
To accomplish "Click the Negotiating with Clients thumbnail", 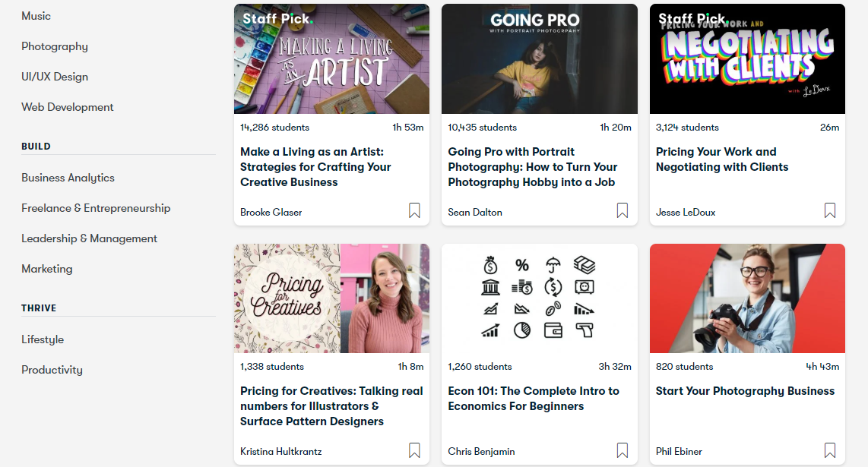I will 747,59.
